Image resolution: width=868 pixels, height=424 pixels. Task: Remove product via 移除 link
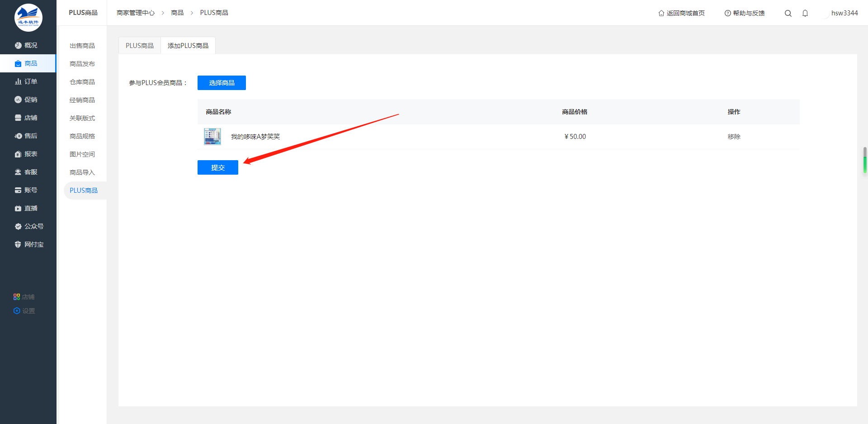click(x=734, y=137)
